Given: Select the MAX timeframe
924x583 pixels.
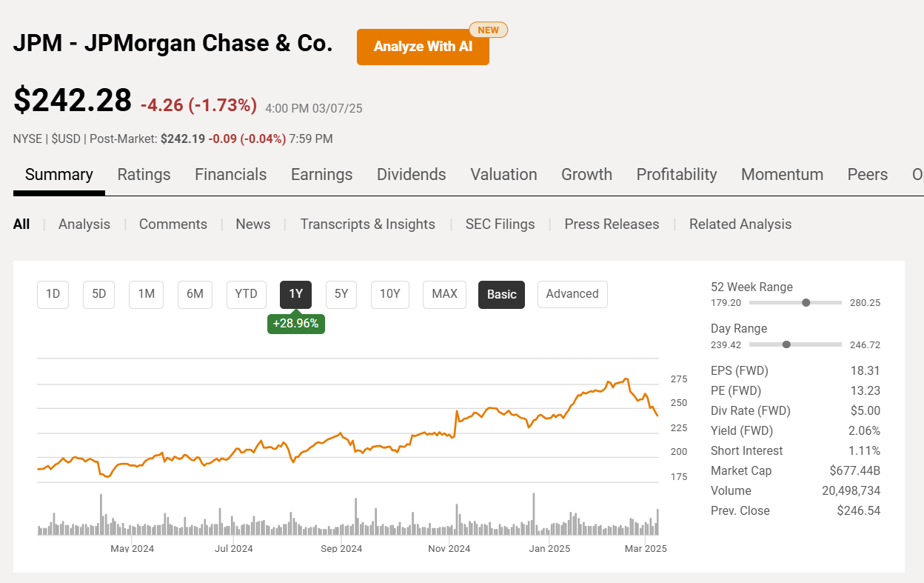Looking at the screenshot, I should coord(444,294).
